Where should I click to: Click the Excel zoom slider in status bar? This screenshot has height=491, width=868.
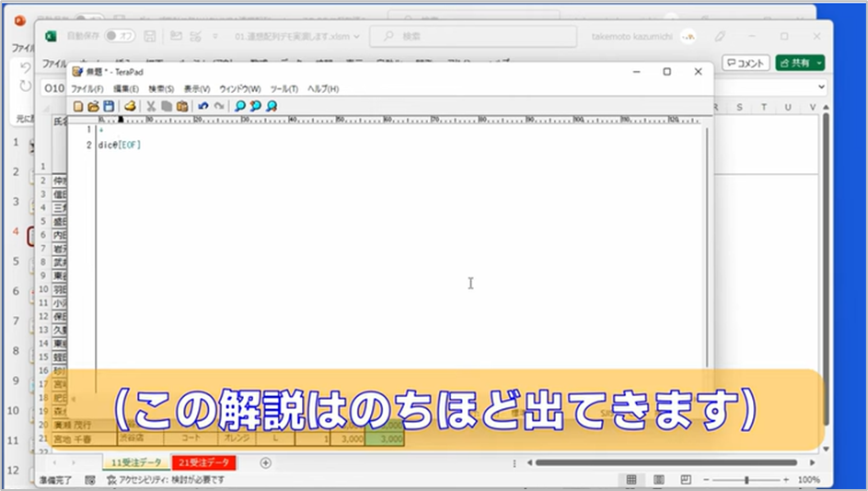pos(746,480)
